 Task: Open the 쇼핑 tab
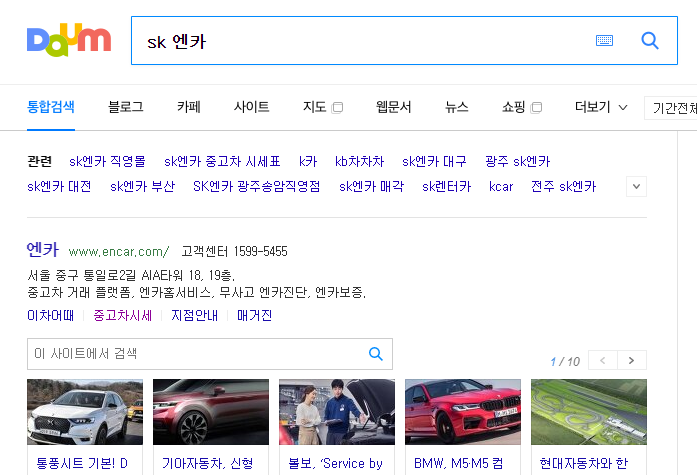pyautogui.click(x=513, y=107)
